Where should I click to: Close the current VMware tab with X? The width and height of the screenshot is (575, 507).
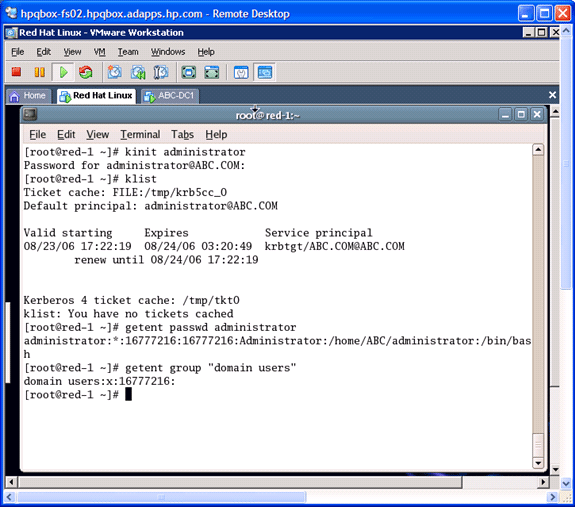[x=552, y=95]
